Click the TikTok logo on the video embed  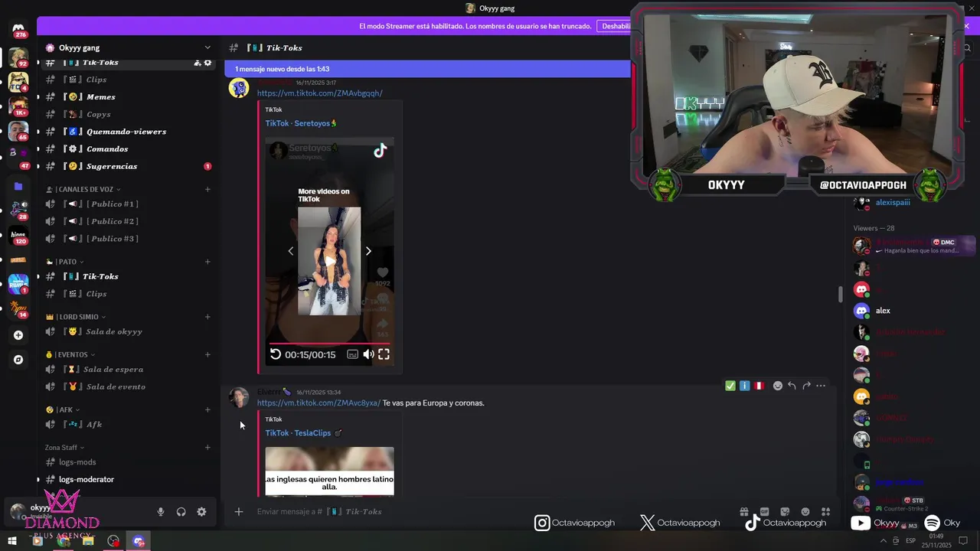[x=380, y=151]
